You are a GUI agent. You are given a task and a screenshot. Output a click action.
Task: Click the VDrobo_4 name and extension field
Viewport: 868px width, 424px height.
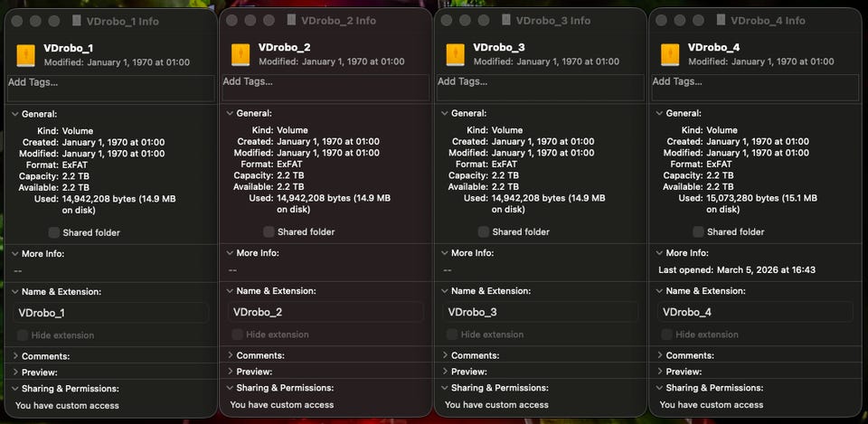[x=755, y=312]
